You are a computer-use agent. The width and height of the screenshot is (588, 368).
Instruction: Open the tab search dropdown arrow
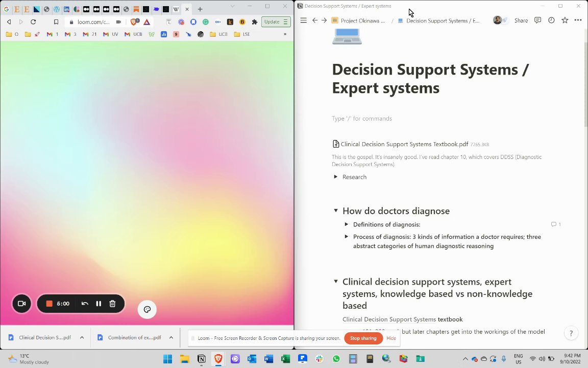233,6
